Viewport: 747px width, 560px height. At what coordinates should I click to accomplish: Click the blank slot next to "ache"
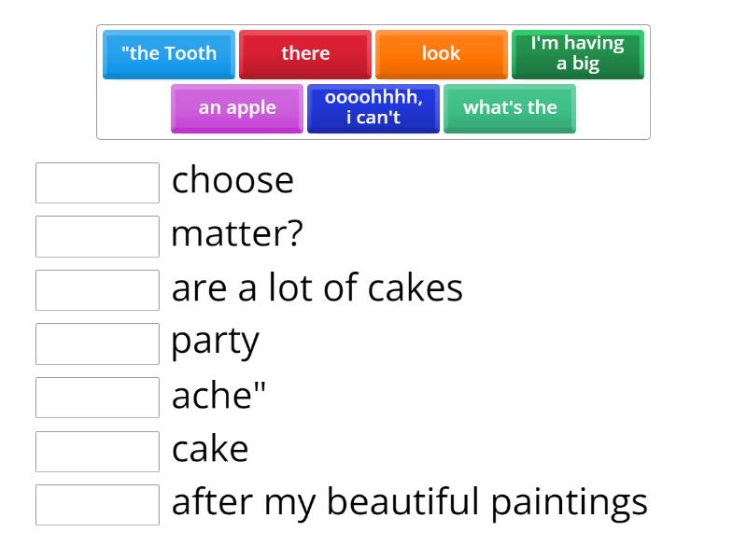pos(97,398)
